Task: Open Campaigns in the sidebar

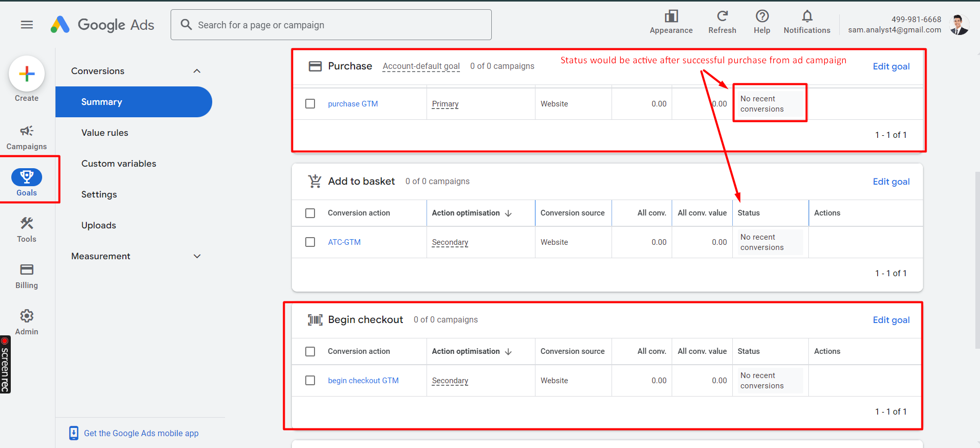Action: (27, 137)
